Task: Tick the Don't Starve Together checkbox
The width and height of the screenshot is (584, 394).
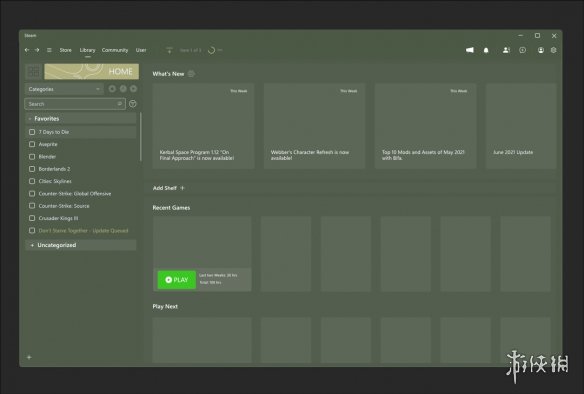Action: pos(32,231)
